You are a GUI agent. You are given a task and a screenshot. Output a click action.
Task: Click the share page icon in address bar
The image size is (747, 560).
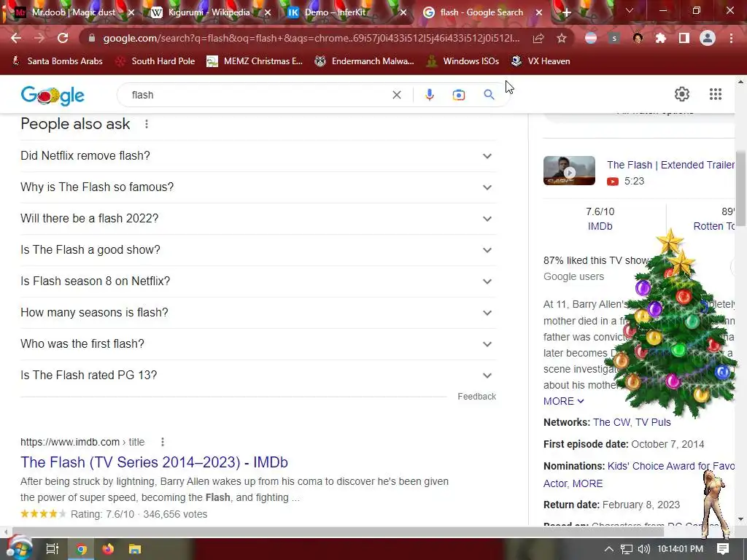click(538, 38)
